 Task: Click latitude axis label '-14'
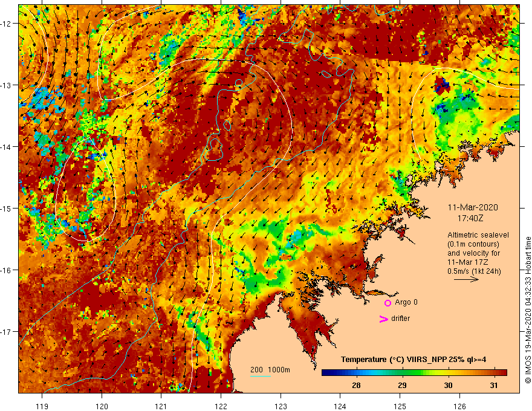pyautogui.click(x=6, y=147)
